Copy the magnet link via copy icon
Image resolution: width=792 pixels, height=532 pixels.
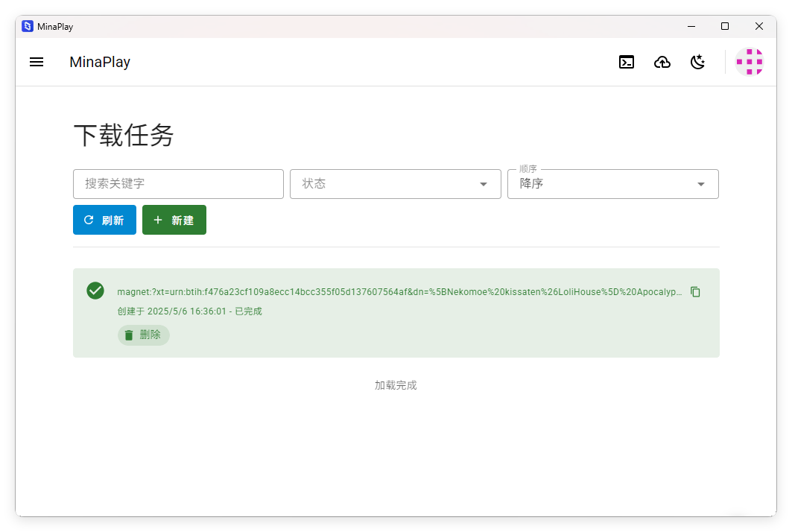[x=695, y=292]
